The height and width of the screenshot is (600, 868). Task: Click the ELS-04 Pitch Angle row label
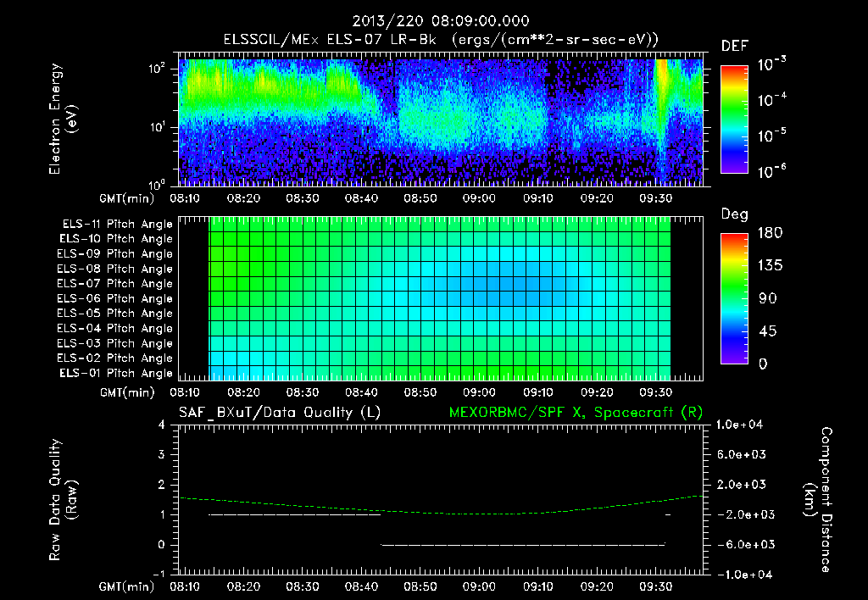(114, 328)
